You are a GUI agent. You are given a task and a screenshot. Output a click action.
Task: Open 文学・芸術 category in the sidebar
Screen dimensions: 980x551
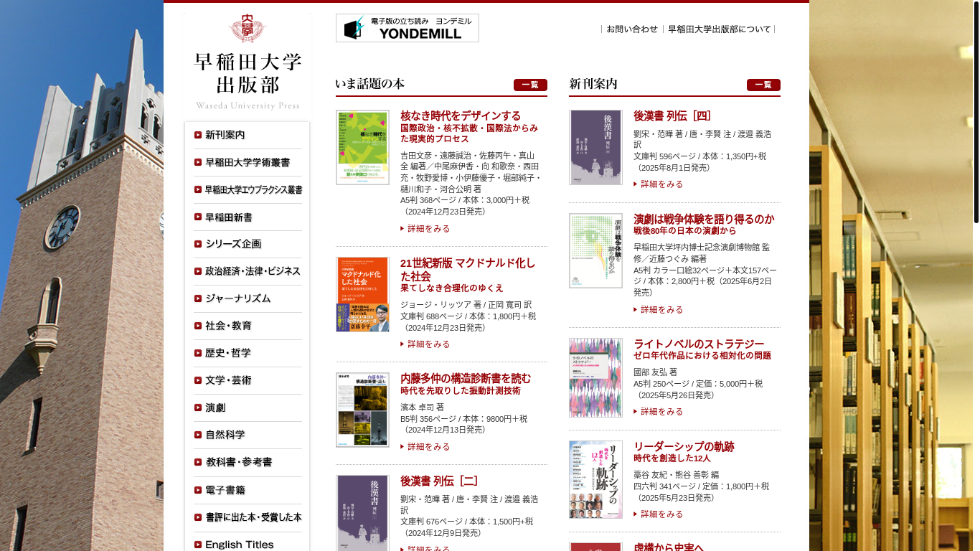(248, 380)
